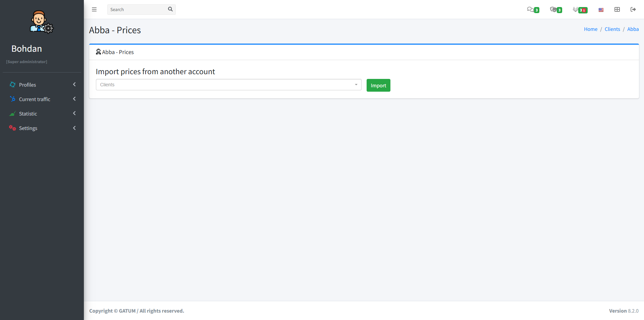Screen dimensions: 644x320
Task: Click the grid layout icon in header
Action: pos(617,9)
